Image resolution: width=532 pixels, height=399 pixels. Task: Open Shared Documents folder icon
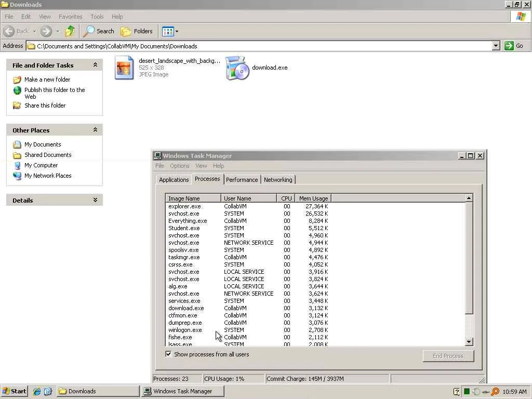tap(17, 155)
